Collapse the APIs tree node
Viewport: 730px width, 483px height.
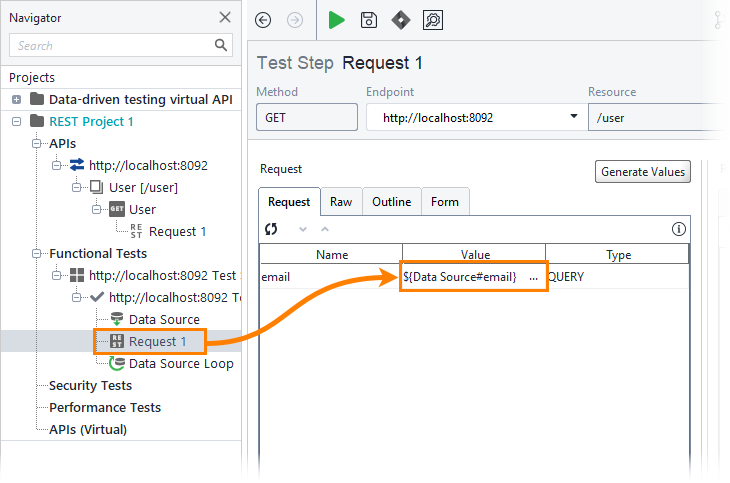(x=36, y=143)
